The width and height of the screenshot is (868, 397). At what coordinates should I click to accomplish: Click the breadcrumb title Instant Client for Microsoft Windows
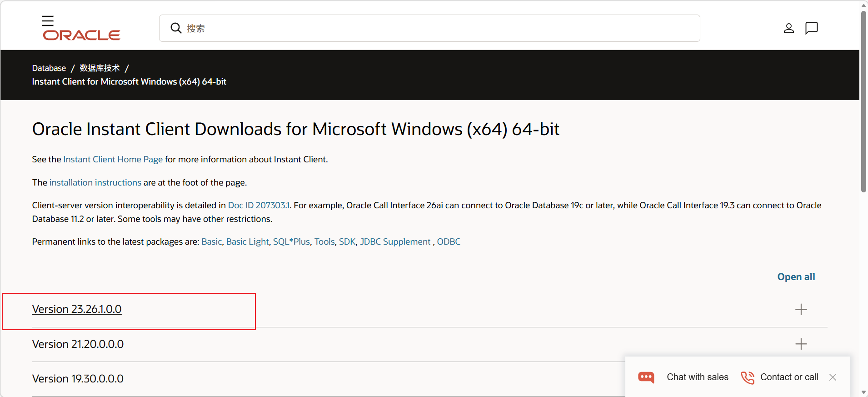tap(129, 82)
